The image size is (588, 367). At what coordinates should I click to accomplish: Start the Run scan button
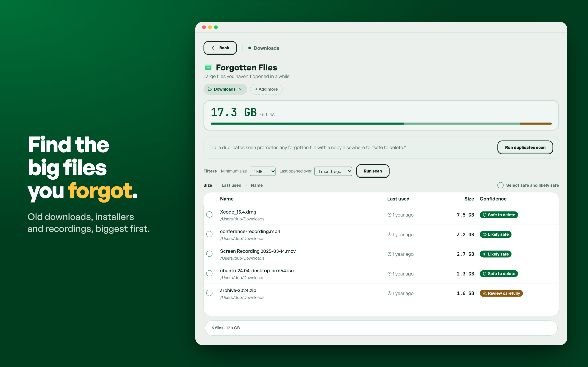point(373,171)
